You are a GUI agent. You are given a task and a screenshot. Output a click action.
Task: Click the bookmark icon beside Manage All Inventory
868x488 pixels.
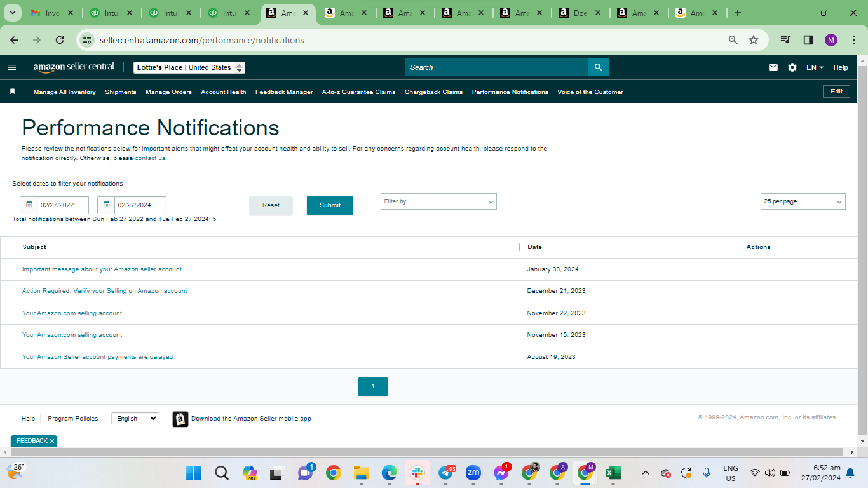[x=12, y=91]
